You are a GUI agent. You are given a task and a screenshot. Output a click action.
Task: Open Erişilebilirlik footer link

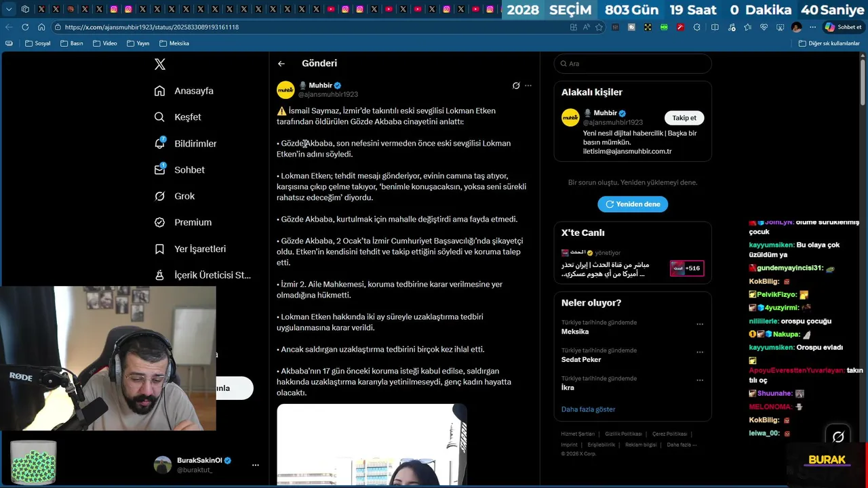(601, 445)
